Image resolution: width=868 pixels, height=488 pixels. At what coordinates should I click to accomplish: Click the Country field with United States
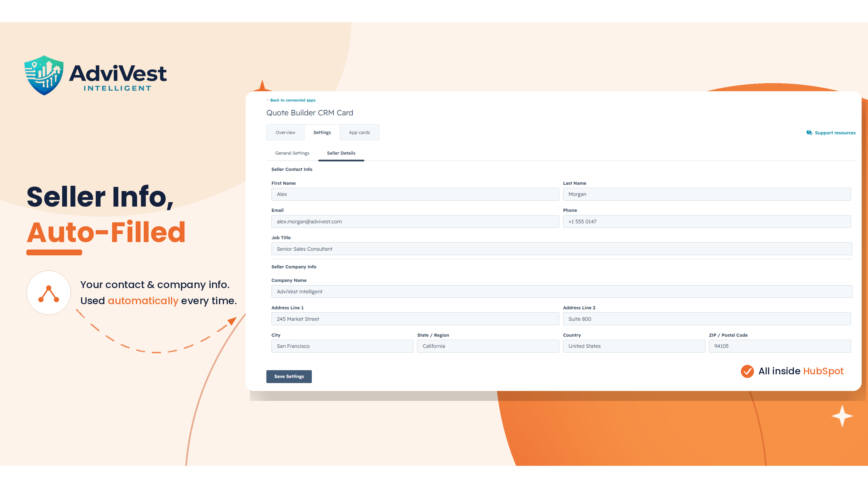click(634, 346)
